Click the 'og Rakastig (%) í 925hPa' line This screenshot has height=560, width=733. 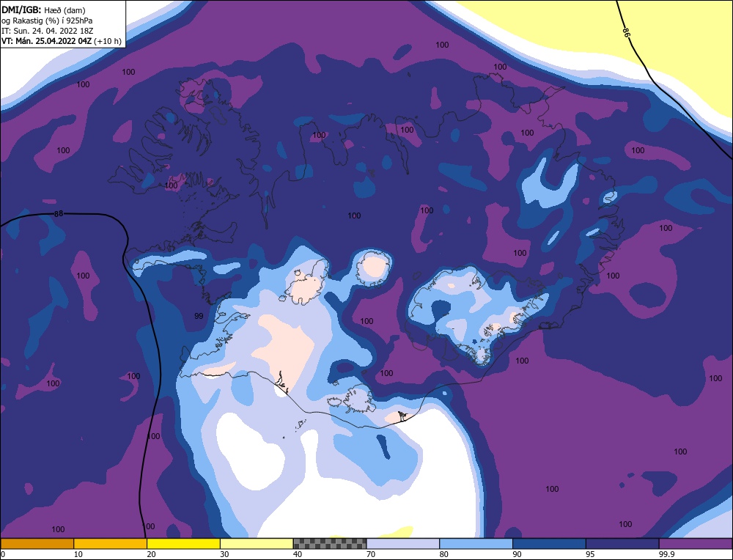(47, 21)
